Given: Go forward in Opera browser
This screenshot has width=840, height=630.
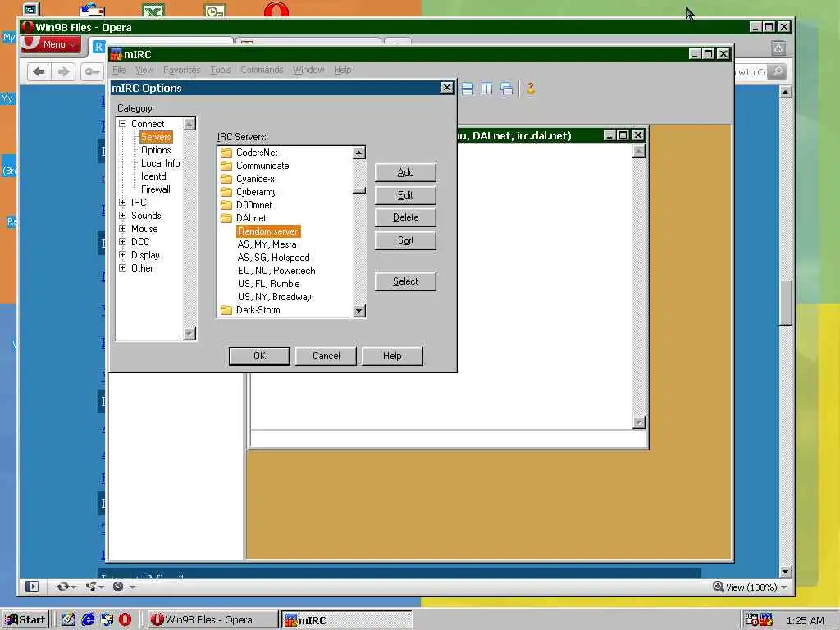Looking at the screenshot, I should (63, 72).
